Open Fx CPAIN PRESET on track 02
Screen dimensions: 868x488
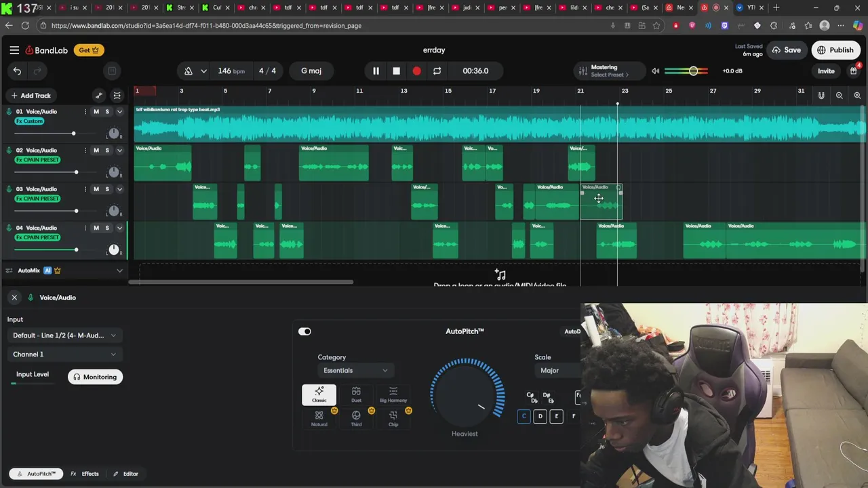coord(37,160)
